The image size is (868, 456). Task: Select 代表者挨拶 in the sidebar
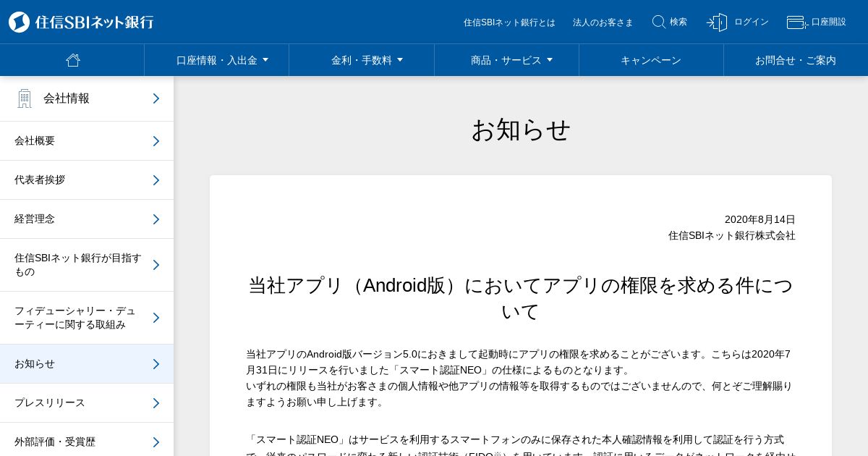point(87,180)
